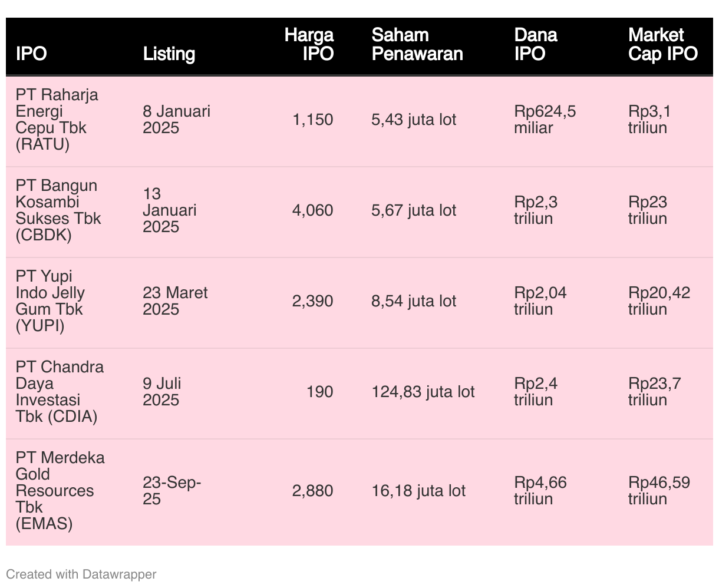Open the Created with Datawrapper link
The height and width of the screenshot is (588, 719).
(81, 574)
